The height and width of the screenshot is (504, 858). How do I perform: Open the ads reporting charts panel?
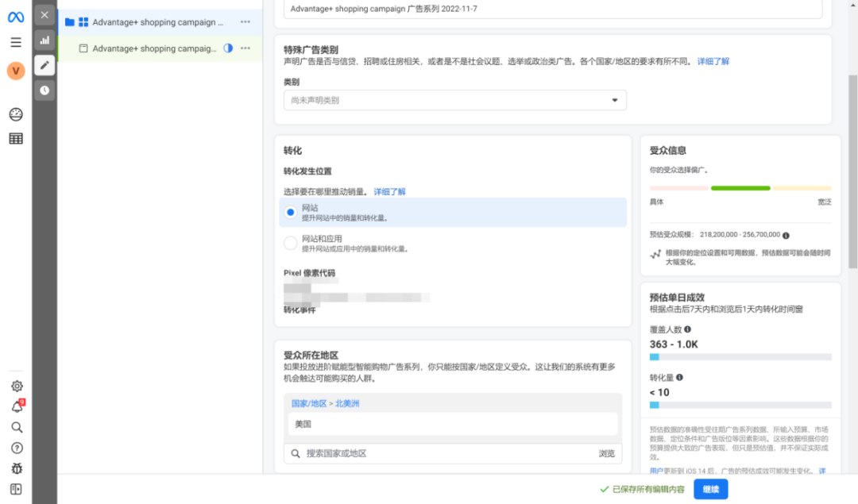click(x=44, y=40)
